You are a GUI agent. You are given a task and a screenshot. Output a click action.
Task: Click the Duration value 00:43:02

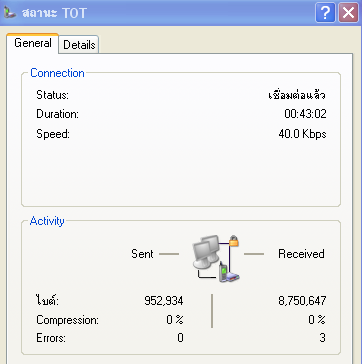pyautogui.click(x=305, y=114)
